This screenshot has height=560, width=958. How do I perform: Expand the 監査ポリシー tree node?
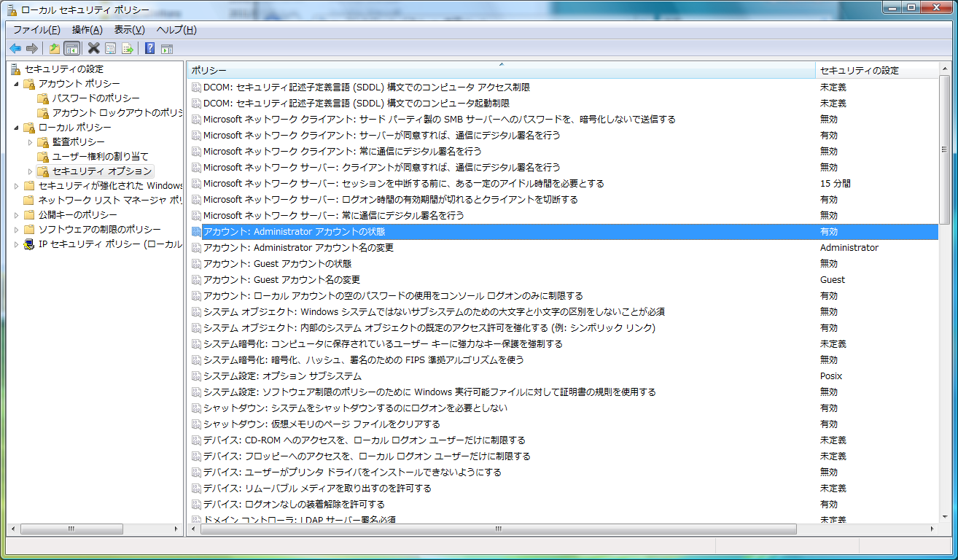[31, 142]
